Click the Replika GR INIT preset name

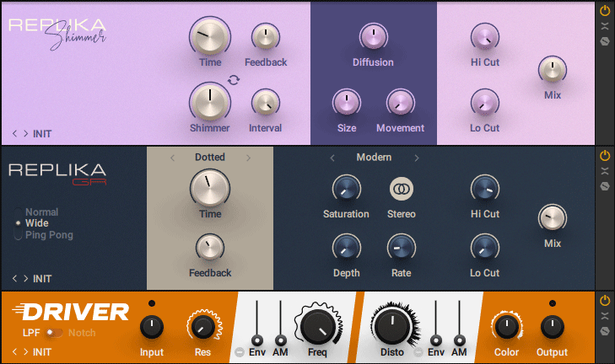42,278
